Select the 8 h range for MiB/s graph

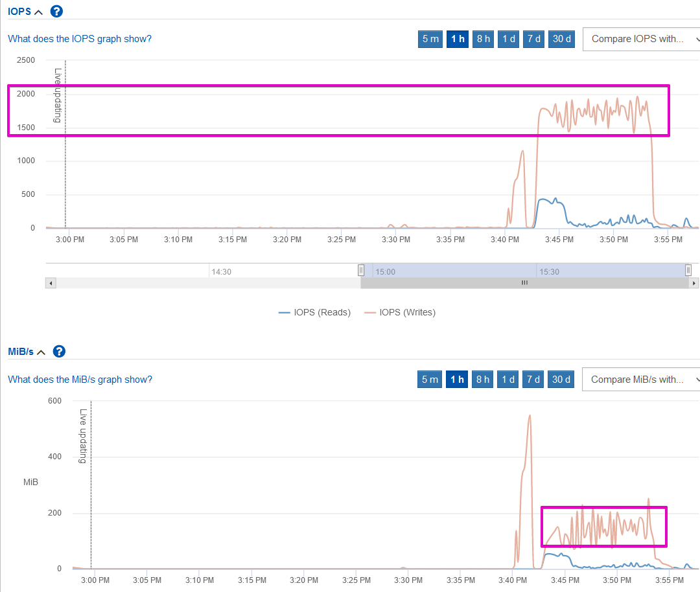coord(483,379)
